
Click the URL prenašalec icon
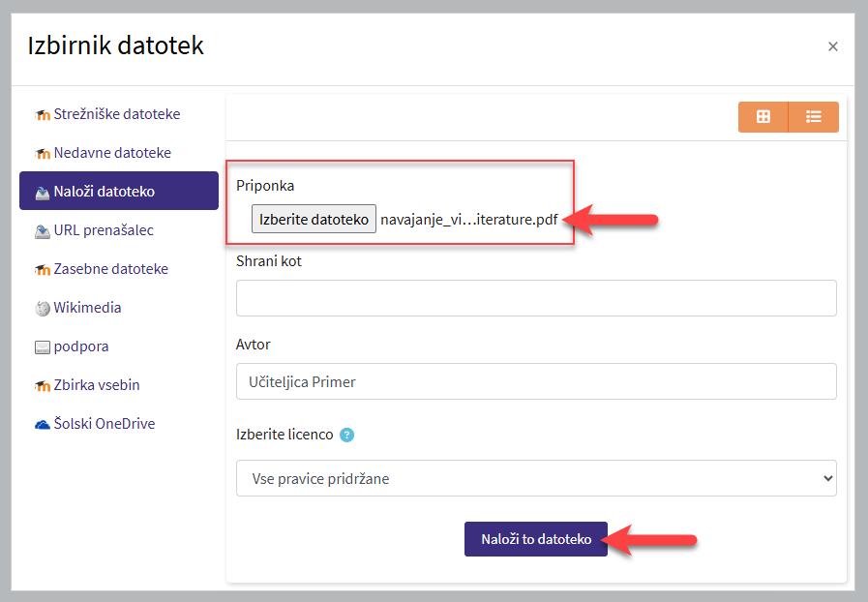(x=42, y=231)
